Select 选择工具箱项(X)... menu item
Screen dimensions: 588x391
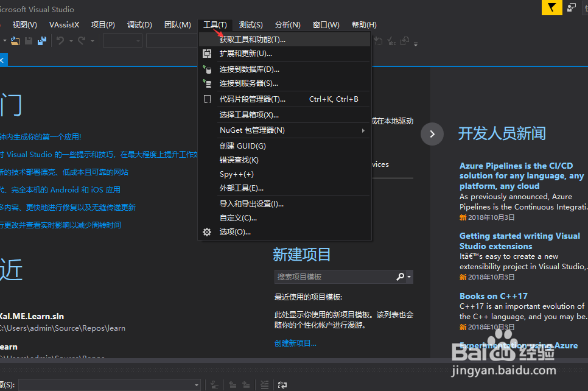(x=285, y=115)
